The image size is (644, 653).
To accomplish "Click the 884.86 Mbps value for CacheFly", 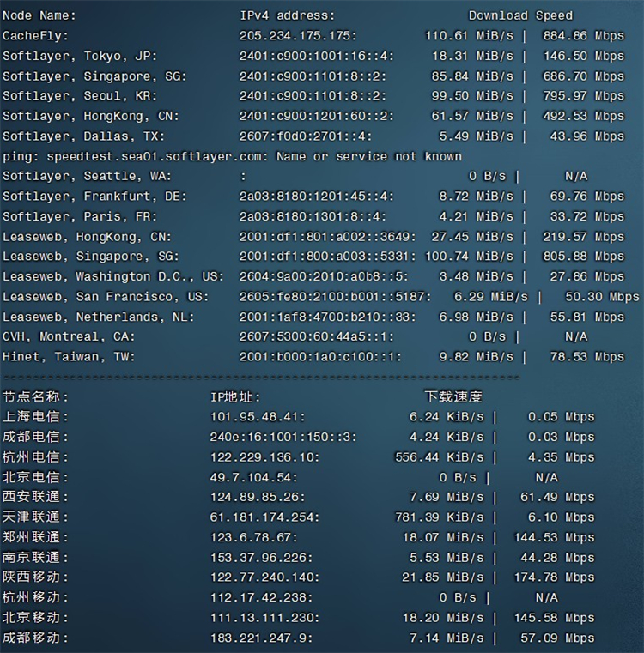I will 584,36.
